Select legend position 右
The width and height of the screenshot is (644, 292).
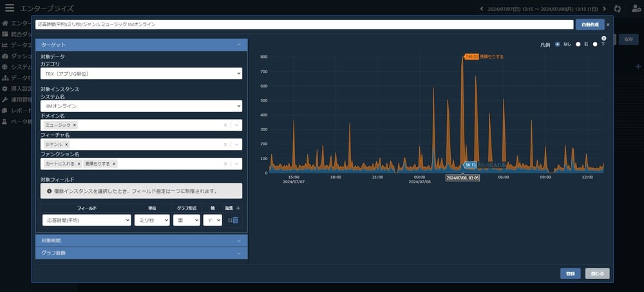click(578, 44)
